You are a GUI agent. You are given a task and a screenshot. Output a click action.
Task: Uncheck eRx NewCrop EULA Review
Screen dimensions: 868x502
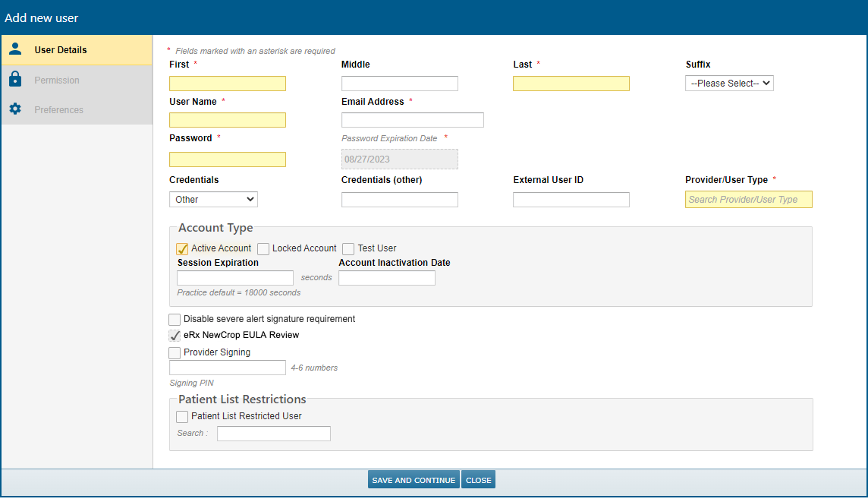[x=175, y=335]
